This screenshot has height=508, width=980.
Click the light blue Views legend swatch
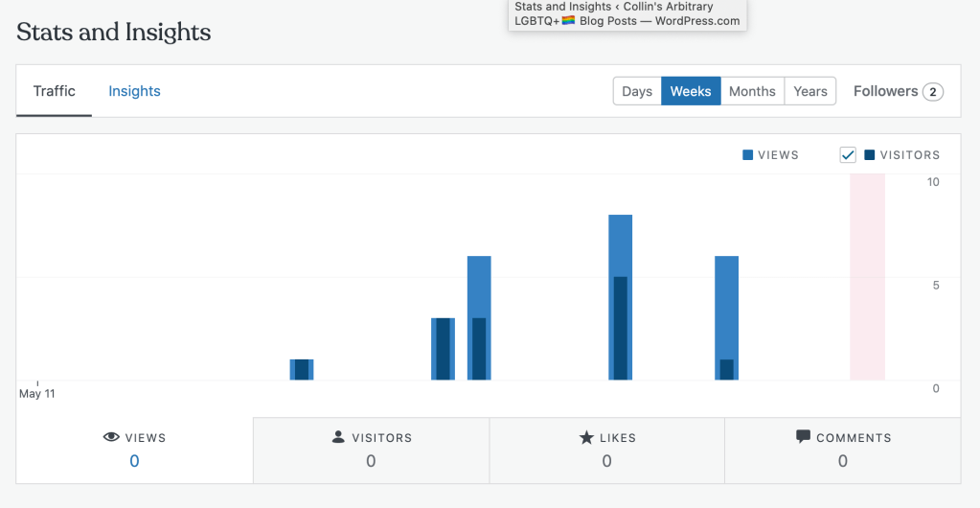(x=747, y=155)
